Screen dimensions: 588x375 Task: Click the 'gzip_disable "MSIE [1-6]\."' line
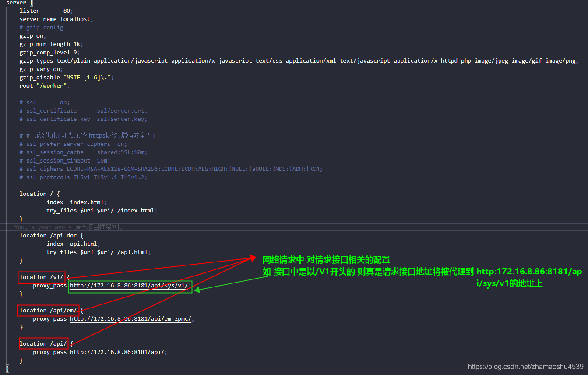tap(67, 77)
